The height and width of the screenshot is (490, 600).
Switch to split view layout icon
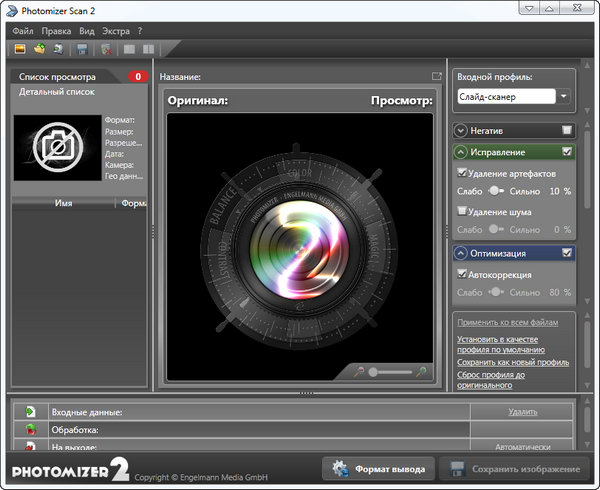pos(148,49)
